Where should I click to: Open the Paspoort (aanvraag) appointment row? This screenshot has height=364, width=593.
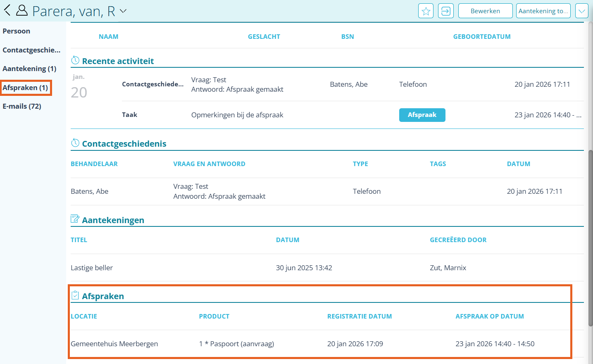pos(236,344)
